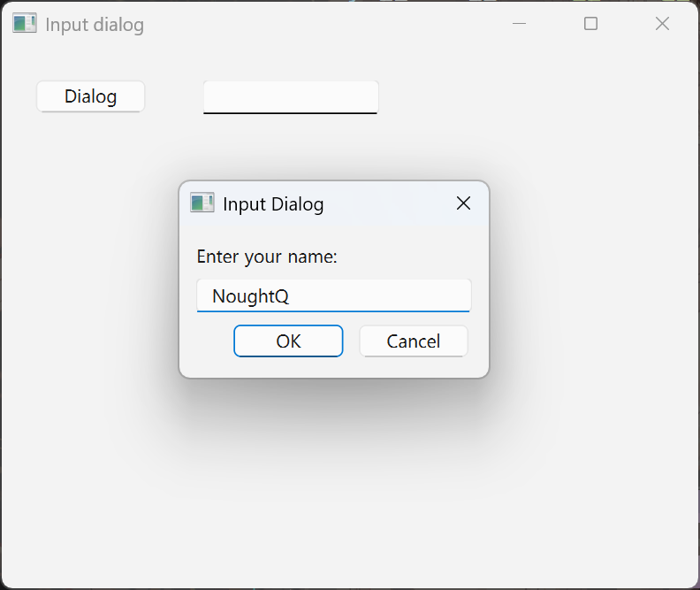Image resolution: width=700 pixels, height=590 pixels.
Task: Open the dialog via Dialog button
Action: [x=90, y=96]
